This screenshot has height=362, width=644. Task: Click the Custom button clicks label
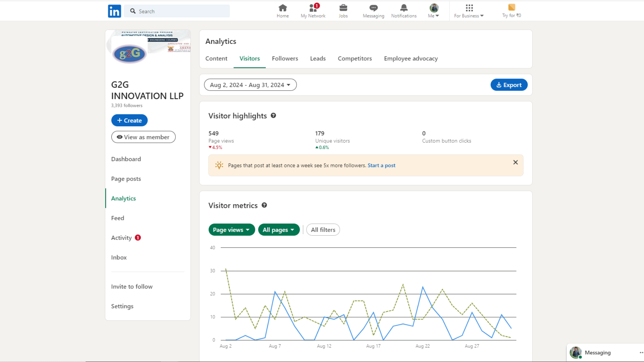pos(447,141)
